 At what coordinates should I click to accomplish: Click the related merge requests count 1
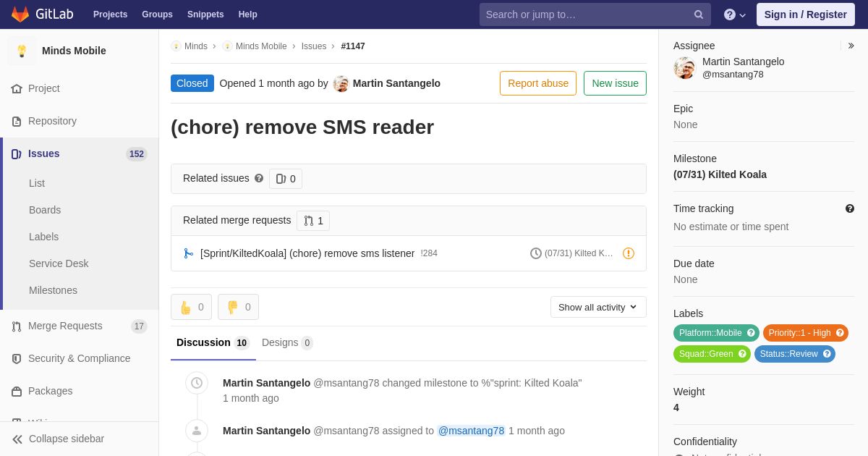(313, 221)
